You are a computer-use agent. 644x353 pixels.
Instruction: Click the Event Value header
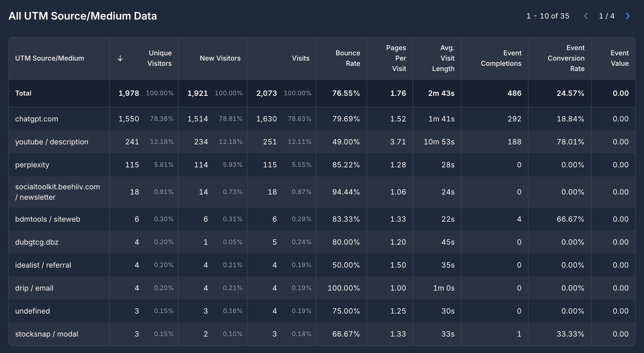pyautogui.click(x=619, y=58)
